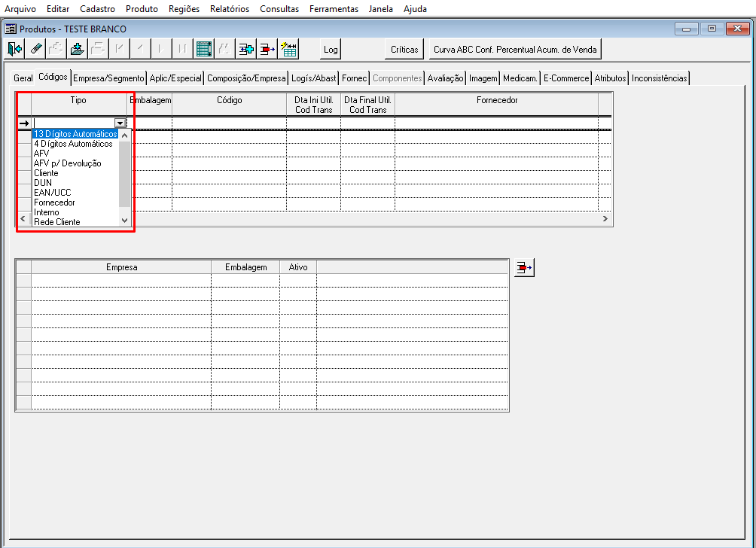The image size is (756, 548).
Task: Open the Fornec tab
Action: click(355, 78)
